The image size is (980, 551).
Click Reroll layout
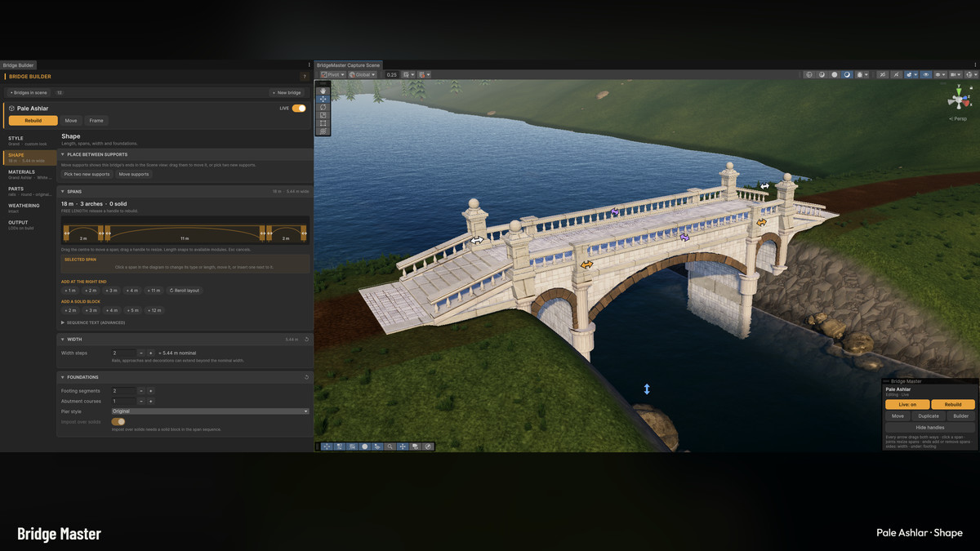[x=185, y=291]
